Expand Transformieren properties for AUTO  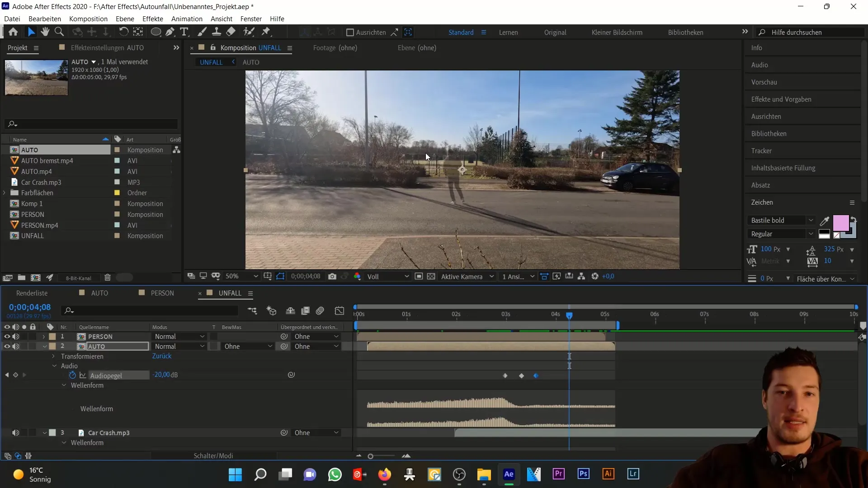pyautogui.click(x=54, y=356)
